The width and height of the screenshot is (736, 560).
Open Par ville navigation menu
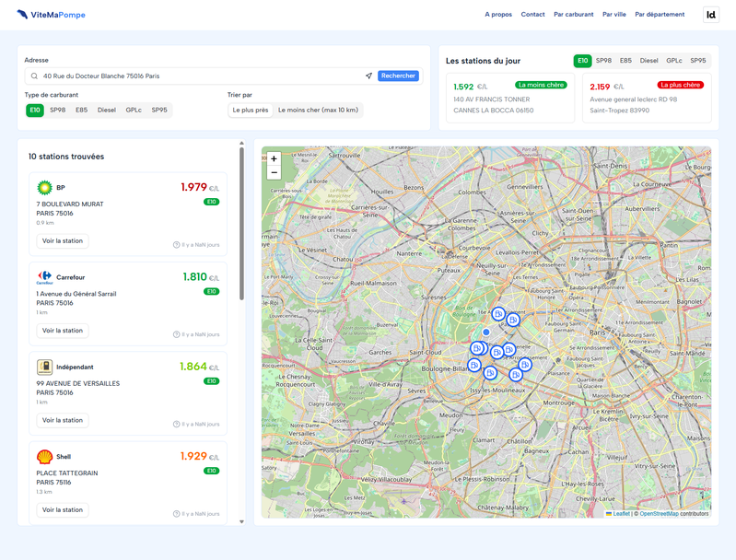614,15
